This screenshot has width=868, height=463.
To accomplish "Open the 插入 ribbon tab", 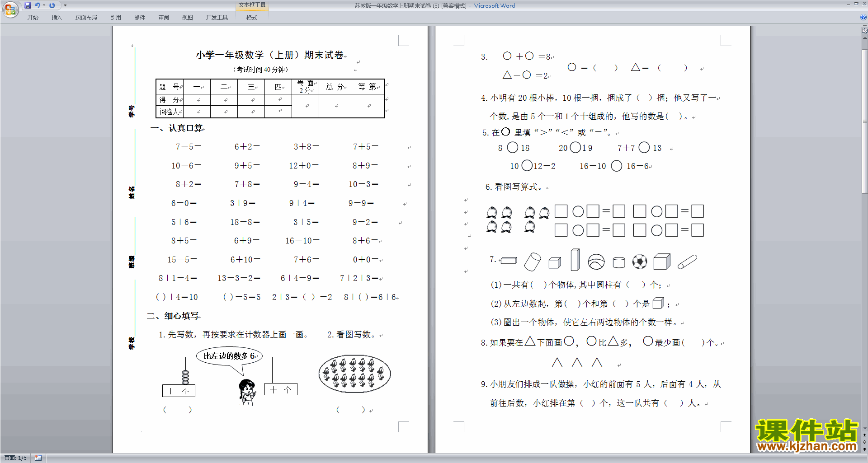I will [x=57, y=18].
